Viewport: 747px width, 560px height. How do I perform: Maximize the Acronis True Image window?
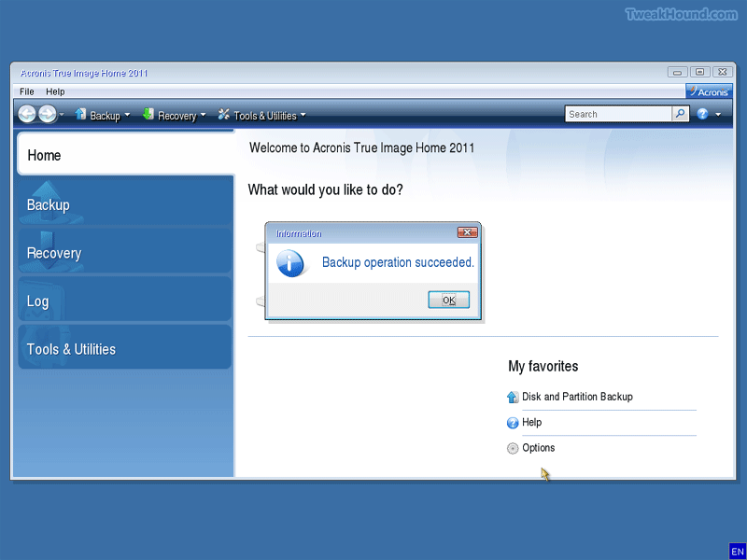(x=699, y=73)
